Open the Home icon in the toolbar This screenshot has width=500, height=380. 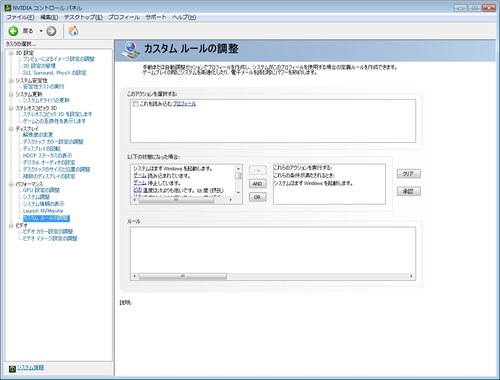pos(73,31)
